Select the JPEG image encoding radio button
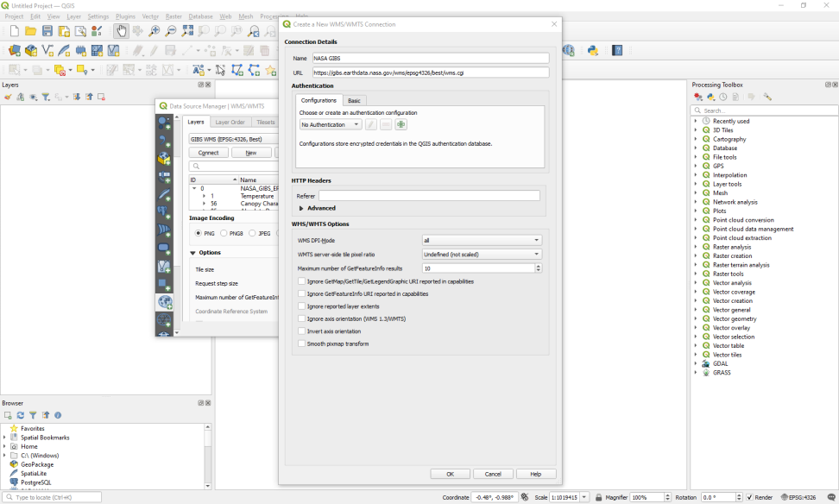Screen dimensions: 839x504 (x=252, y=233)
